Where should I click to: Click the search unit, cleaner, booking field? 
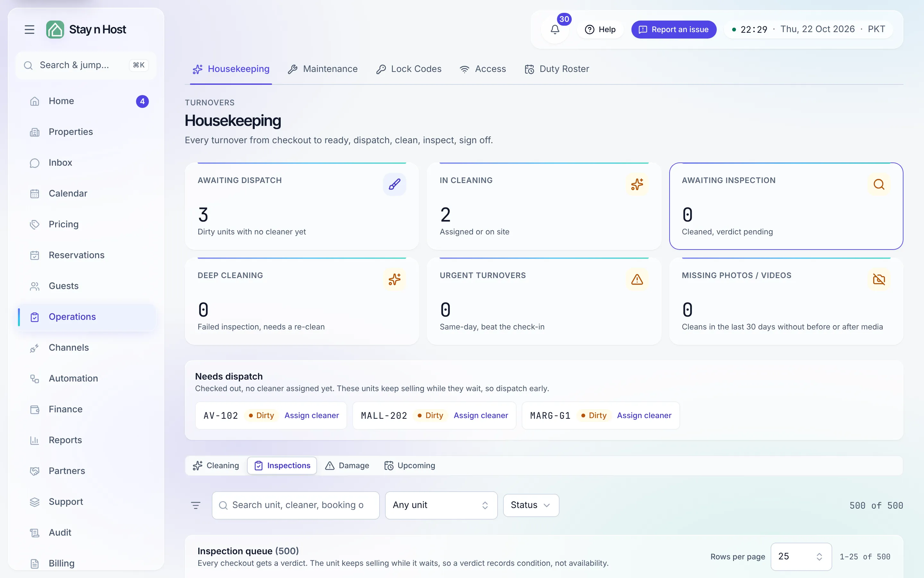click(x=295, y=505)
